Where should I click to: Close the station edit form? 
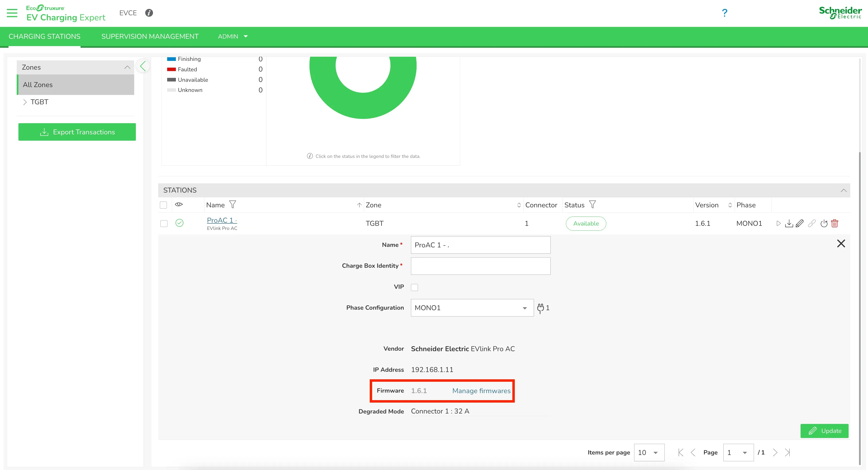841,243
